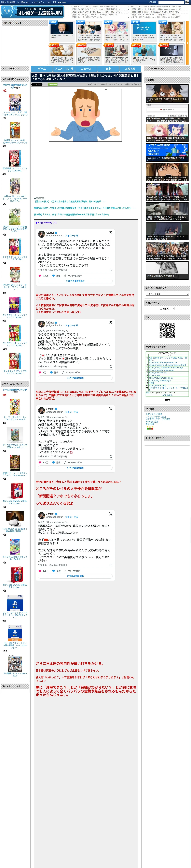Click the Edit link in access ranking
Viewport: 191px width, 868px height.
[148, 393]
